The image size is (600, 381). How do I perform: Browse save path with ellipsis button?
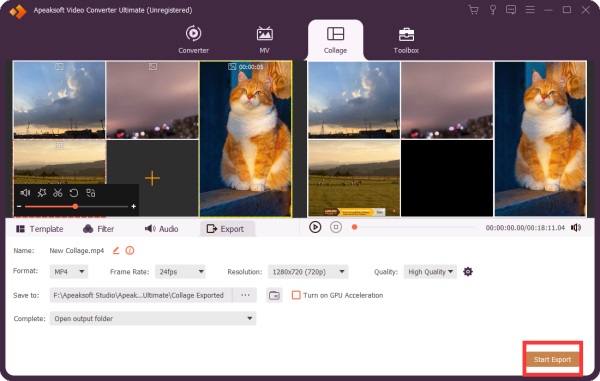[x=245, y=295]
